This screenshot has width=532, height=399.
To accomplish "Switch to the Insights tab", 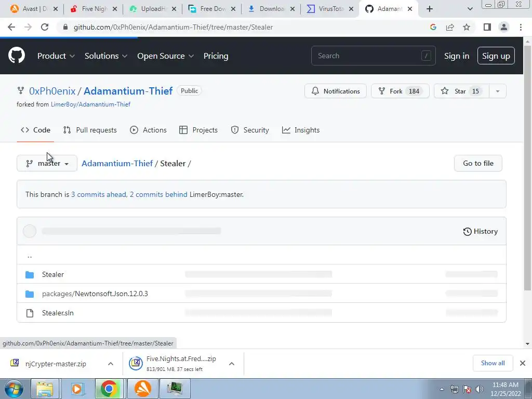I will (x=301, y=130).
